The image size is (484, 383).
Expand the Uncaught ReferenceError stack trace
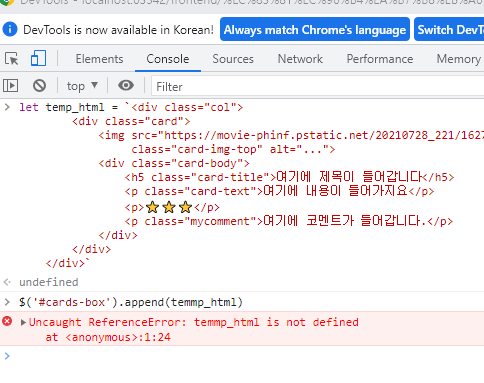pyautogui.click(x=23, y=322)
